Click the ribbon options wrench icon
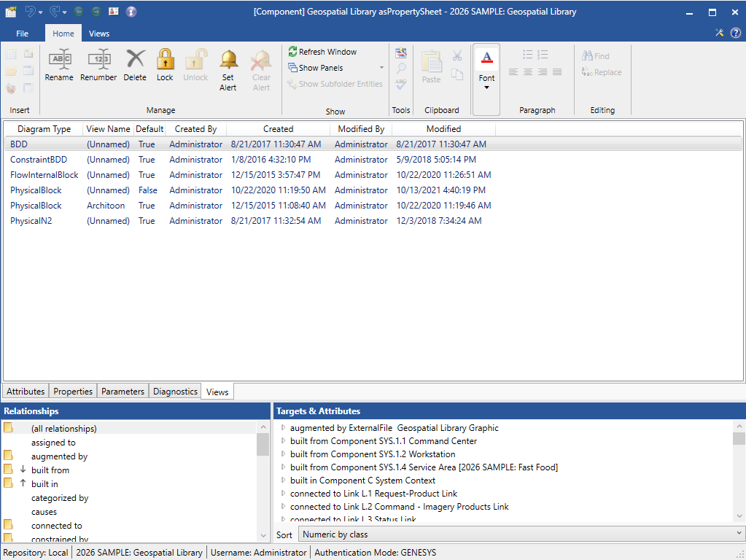746x560 pixels. [x=720, y=33]
